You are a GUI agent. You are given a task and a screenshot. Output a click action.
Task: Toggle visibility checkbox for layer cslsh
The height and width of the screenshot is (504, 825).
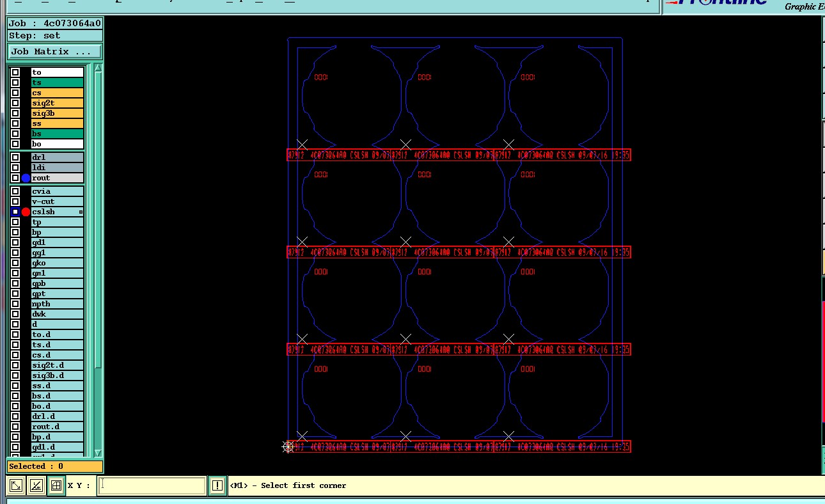point(15,212)
